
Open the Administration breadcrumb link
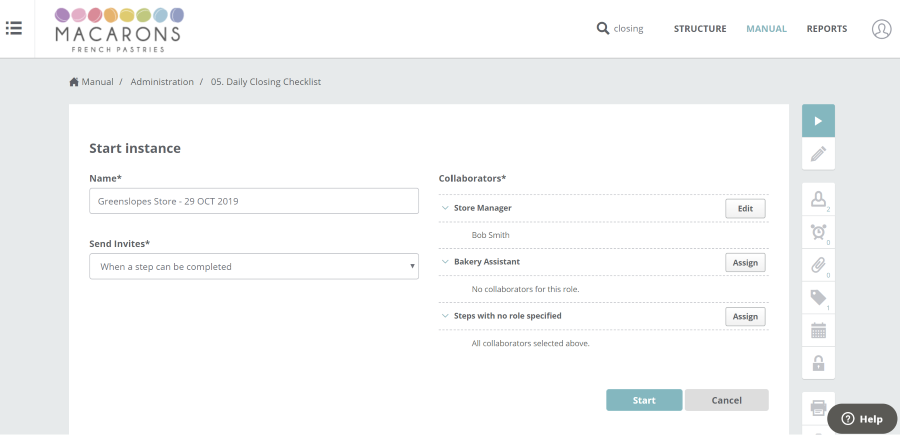coord(162,82)
